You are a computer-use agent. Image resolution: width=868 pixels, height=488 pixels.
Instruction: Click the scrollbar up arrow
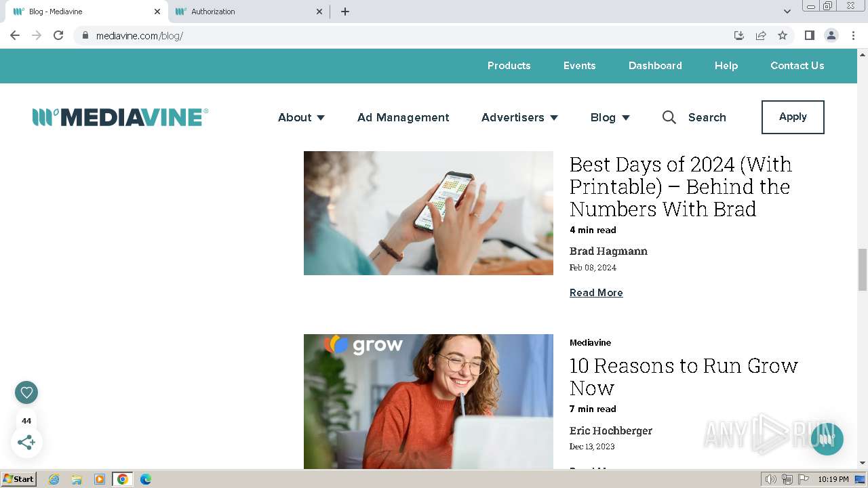click(x=863, y=54)
